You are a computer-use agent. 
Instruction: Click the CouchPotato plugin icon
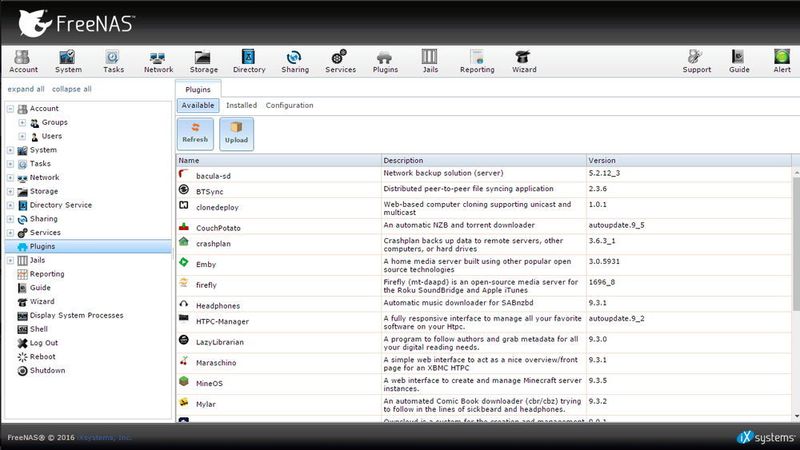pos(184,227)
